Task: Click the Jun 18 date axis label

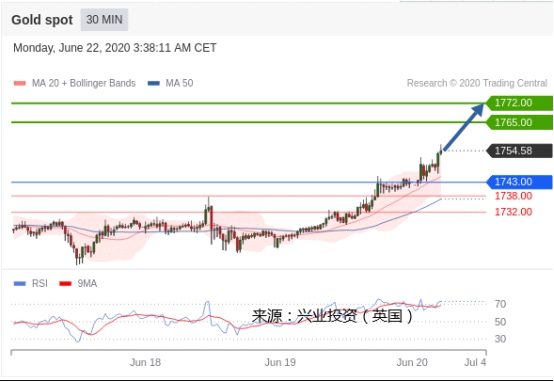Action: click(x=145, y=362)
